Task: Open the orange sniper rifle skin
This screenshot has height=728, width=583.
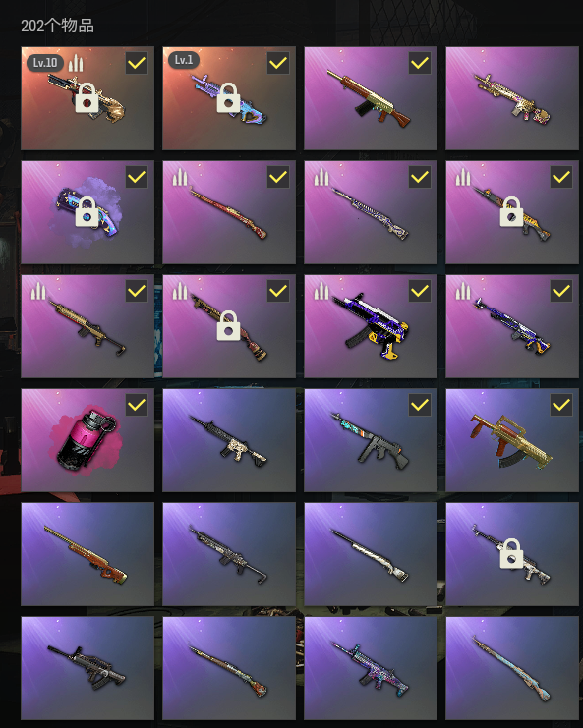Action: (87, 554)
